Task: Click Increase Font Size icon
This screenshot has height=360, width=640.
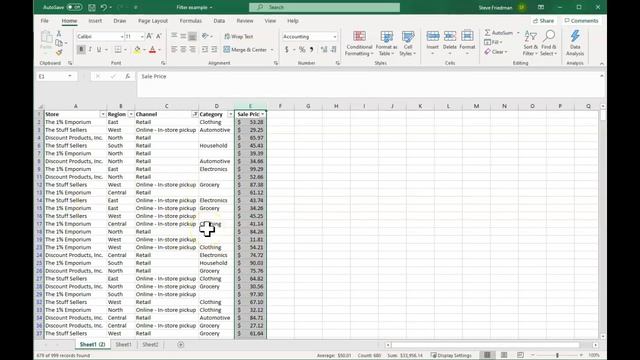Action: pyautogui.click(x=149, y=36)
